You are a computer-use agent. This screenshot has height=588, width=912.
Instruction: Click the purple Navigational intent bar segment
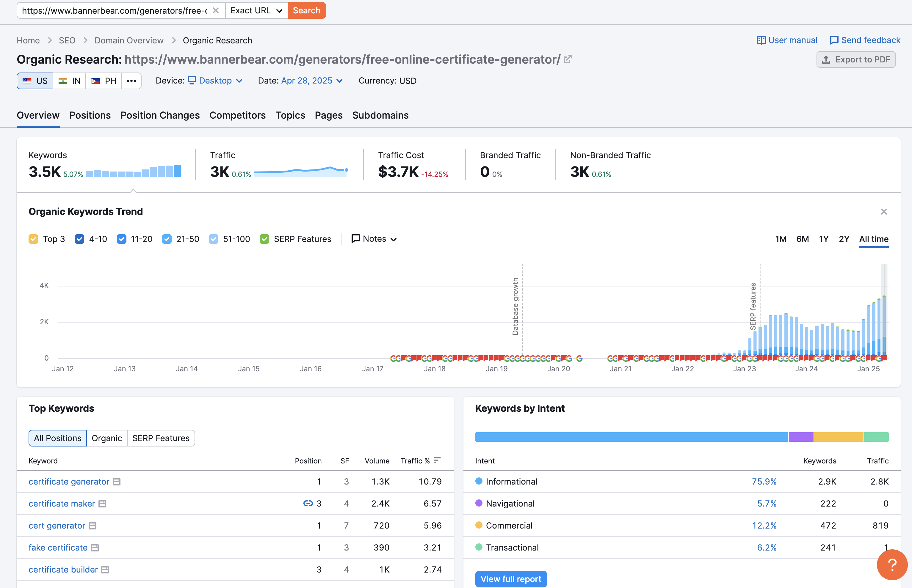[x=801, y=437]
